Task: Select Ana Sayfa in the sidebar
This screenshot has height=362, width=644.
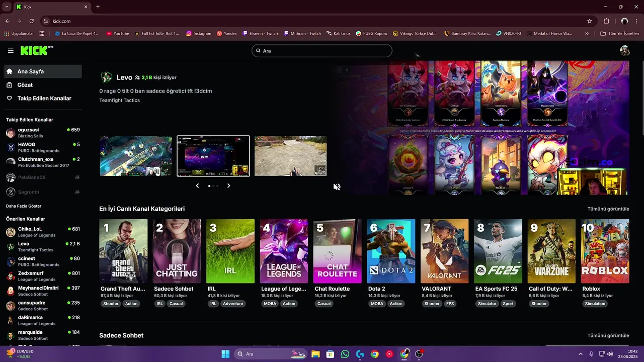Action: point(43,71)
